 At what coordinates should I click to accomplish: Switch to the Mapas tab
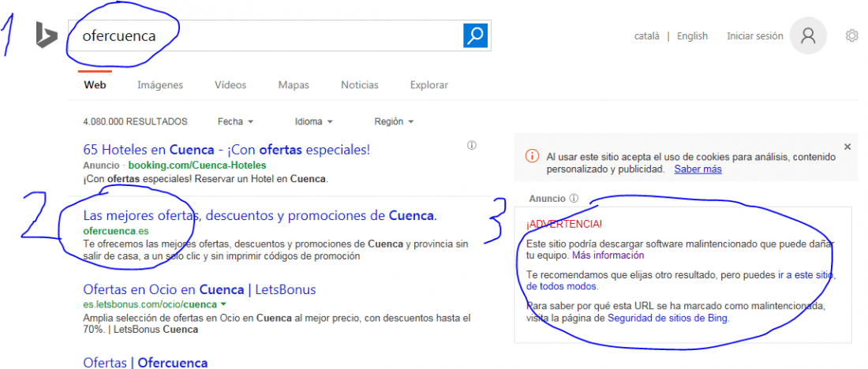[x=294, y=85]
